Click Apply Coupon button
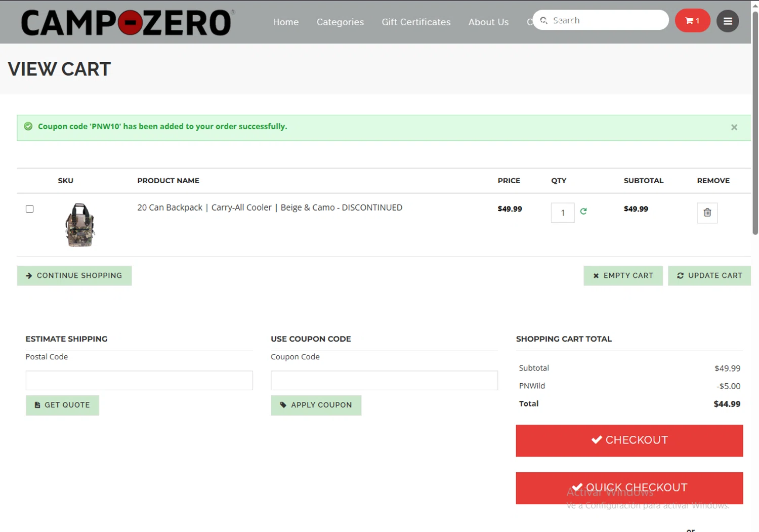 [316, 405]
